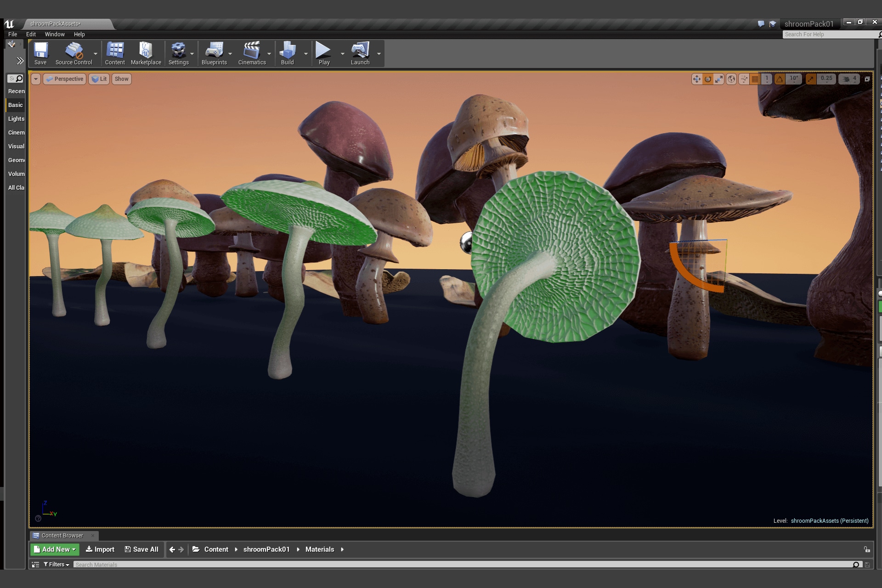Expand the Play options dropdown arrow
This screenshot has width=882, height=588.
coord(342,54)
